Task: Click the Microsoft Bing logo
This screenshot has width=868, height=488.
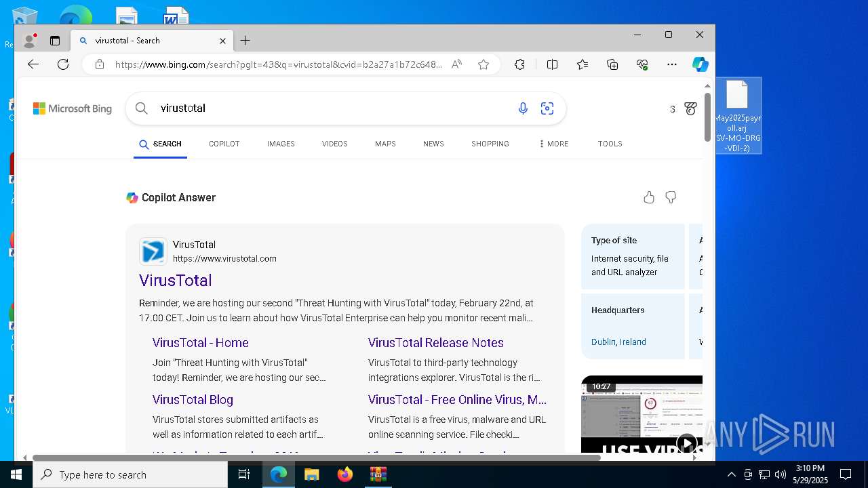Action: point(73,108)
